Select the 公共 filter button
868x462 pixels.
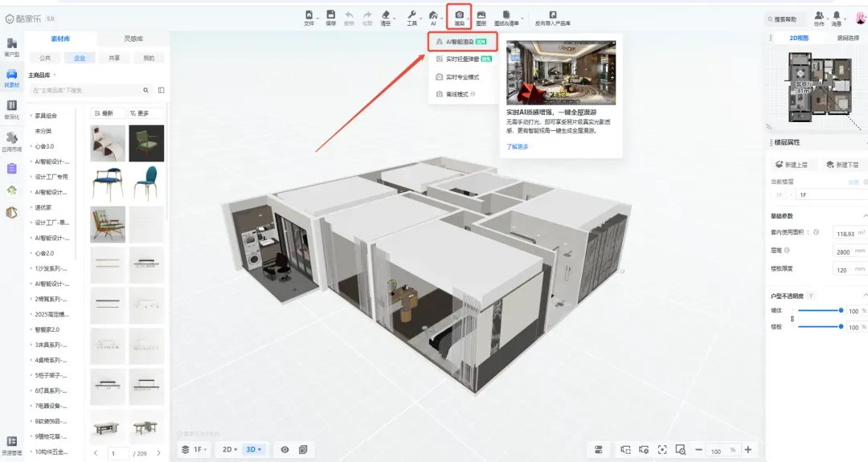[x=45, y=58]
